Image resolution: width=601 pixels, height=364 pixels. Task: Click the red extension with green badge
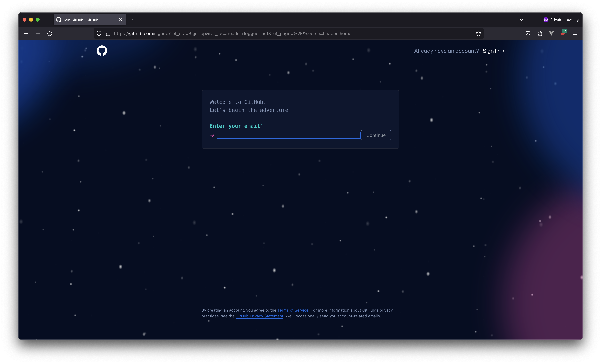pos(563,33)
